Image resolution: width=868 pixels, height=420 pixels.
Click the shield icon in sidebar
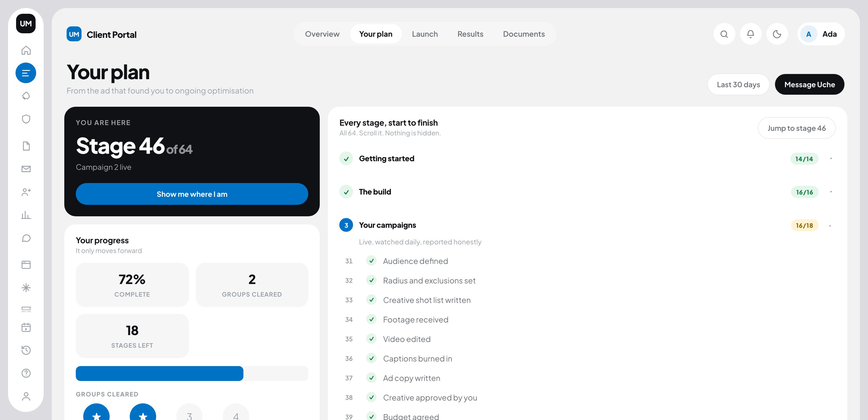[26, 119]
